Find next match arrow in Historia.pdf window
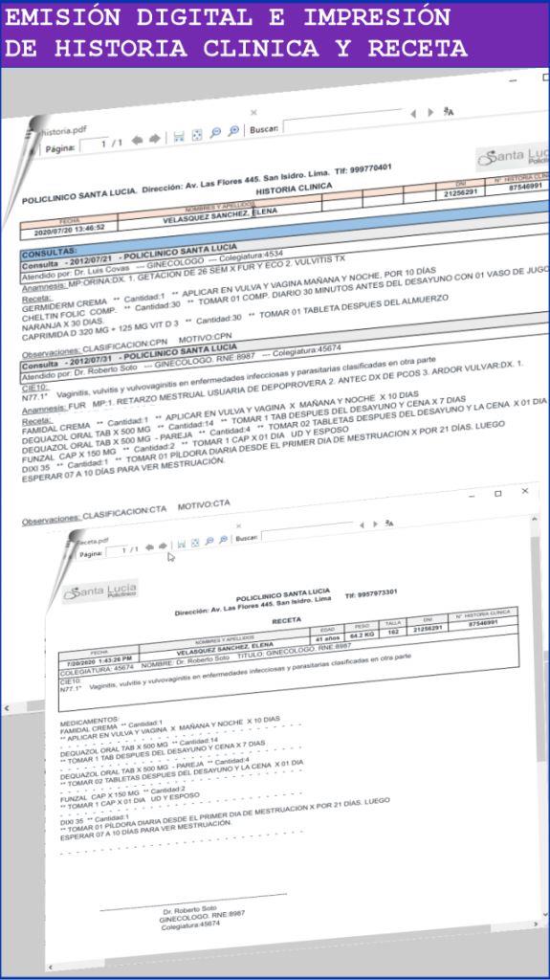This screenshot has height=980, width=550. (430, 113)
